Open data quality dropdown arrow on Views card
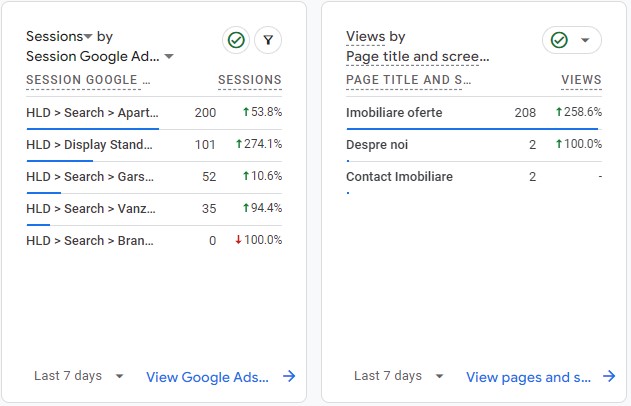This screenshot has width=631, height=406. point(585,40)
